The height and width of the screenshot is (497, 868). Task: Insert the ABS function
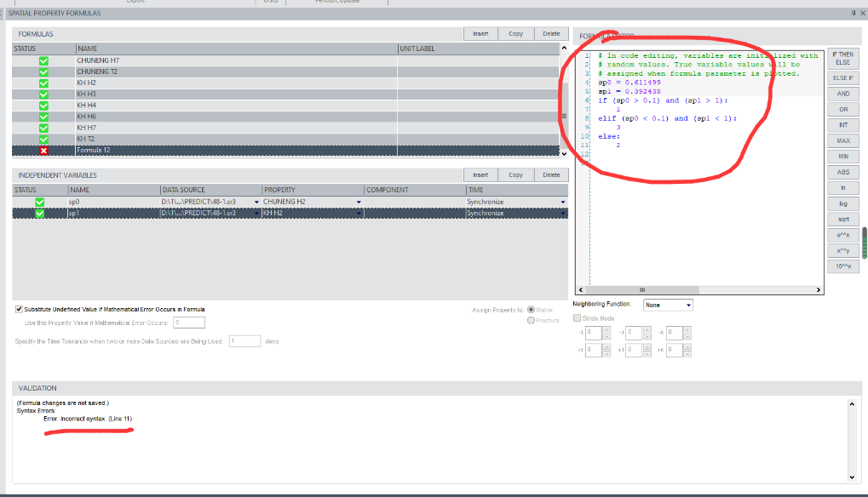(x=842, y=172)
